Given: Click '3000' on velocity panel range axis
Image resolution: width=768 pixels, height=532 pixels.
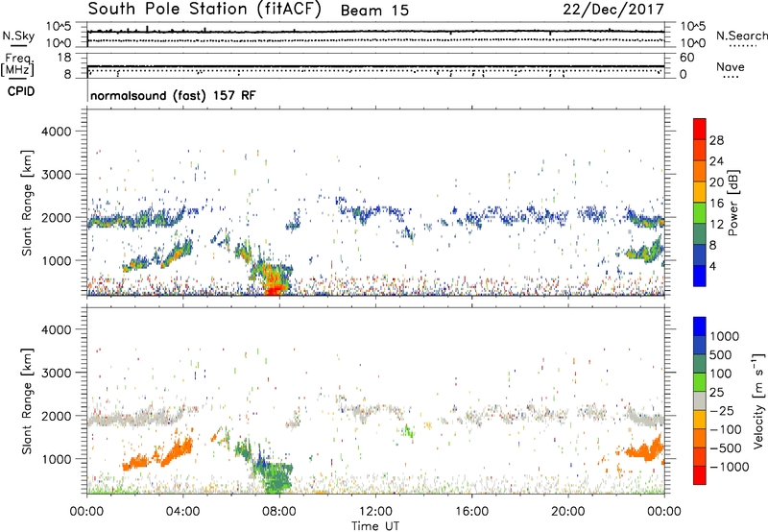Looking at the screenshot, I should pos(56,373).
